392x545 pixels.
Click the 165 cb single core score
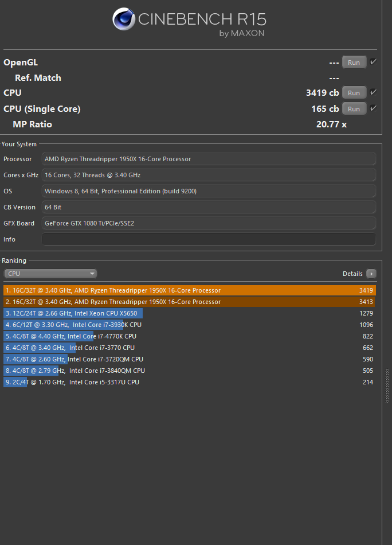point(325,109)
